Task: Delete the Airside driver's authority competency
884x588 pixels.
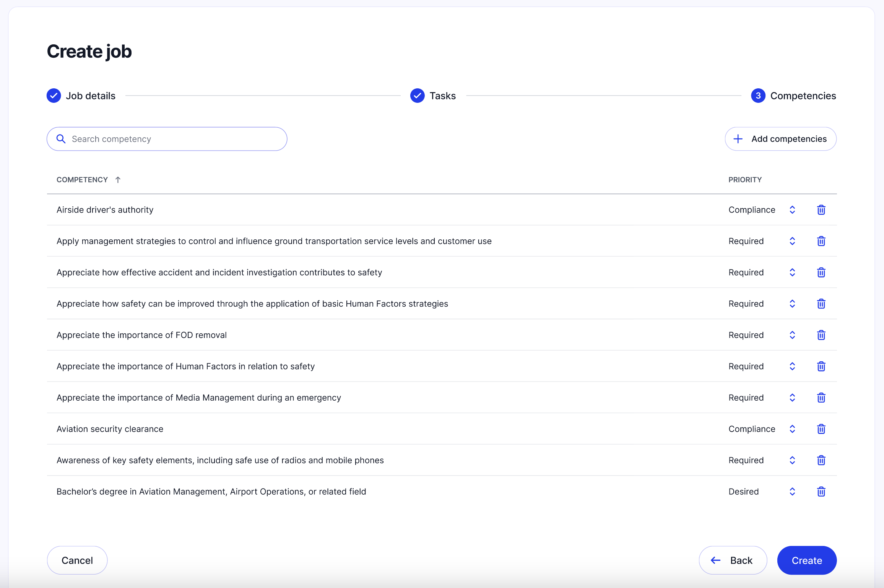Action: pos(821,210)
